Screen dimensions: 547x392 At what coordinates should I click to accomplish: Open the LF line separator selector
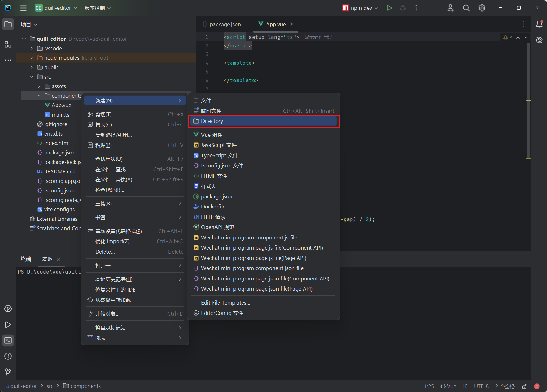pyautogui.click(x=465, y=386)
